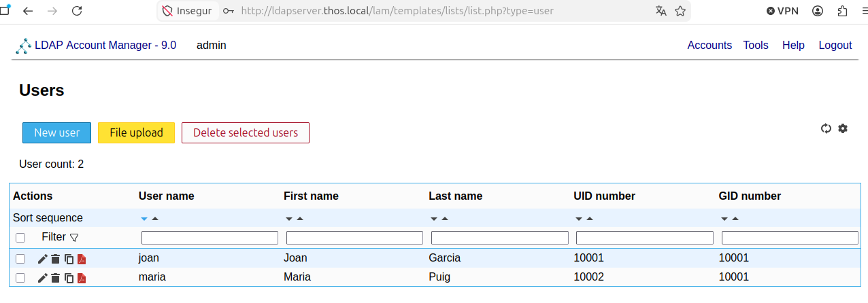Click the Filter funnel icon
This screenshot has width=868, height=303.
click(x=74, y=238)
